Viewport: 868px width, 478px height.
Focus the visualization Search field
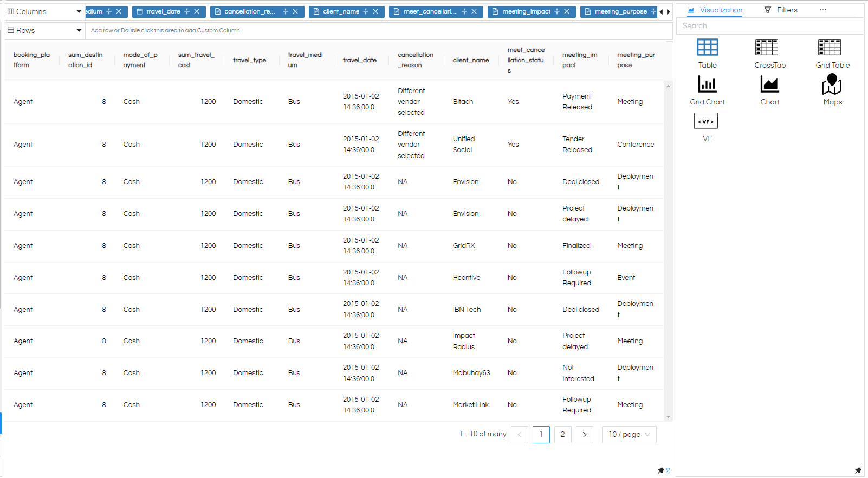(x=770, y=25)
